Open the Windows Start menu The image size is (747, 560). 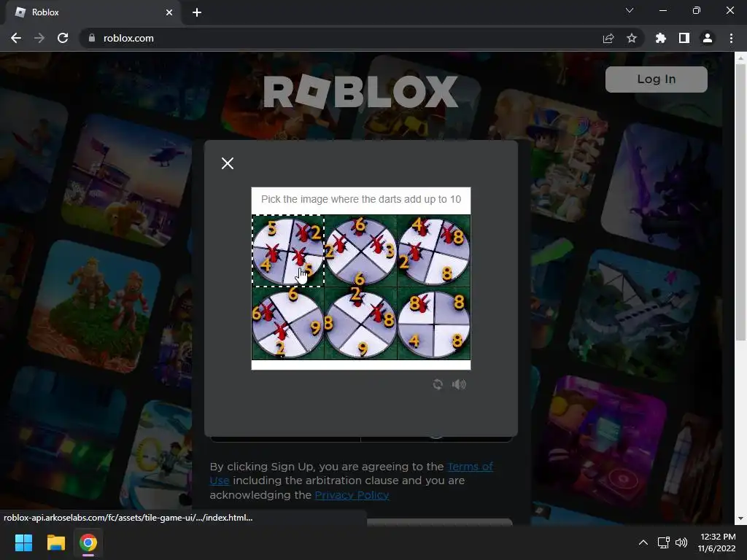[x=23, y=542]
